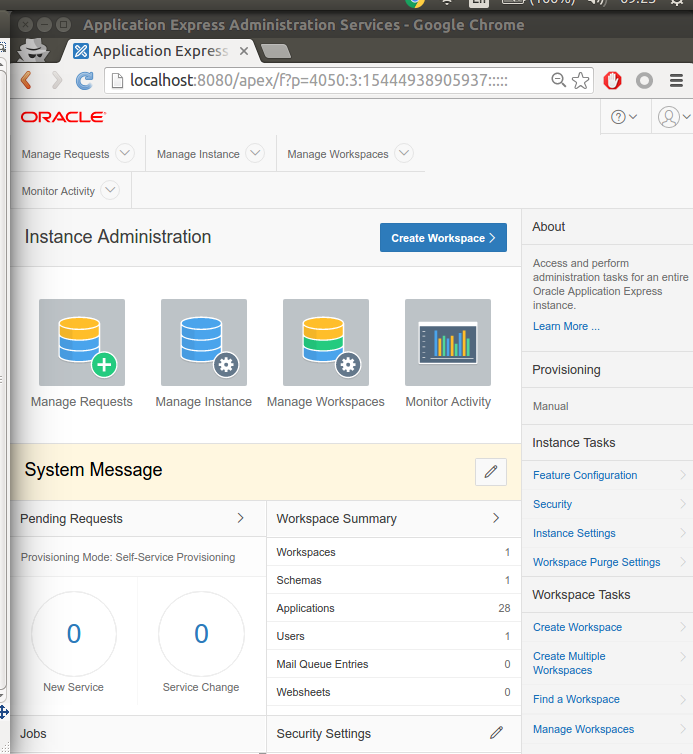Expand the Monitor Activity menu arrow
The image size is (693, 754).
[110, 190]
